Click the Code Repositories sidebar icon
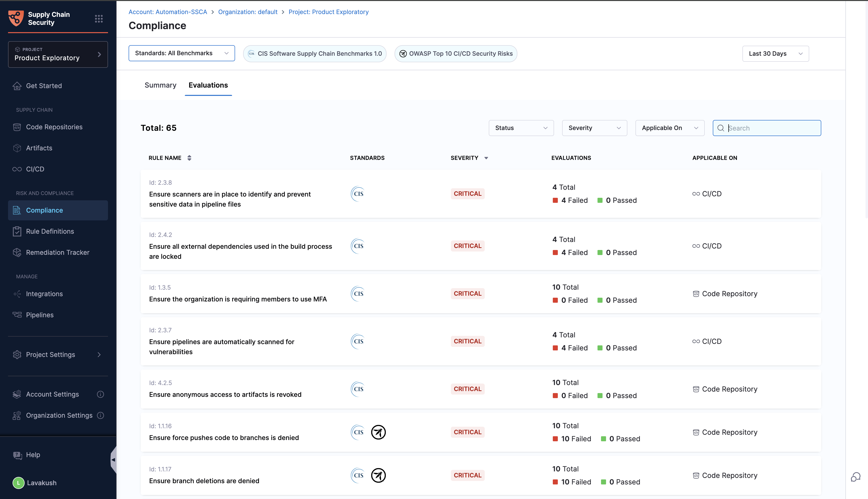868x499 pixels. tap(17, 127)
